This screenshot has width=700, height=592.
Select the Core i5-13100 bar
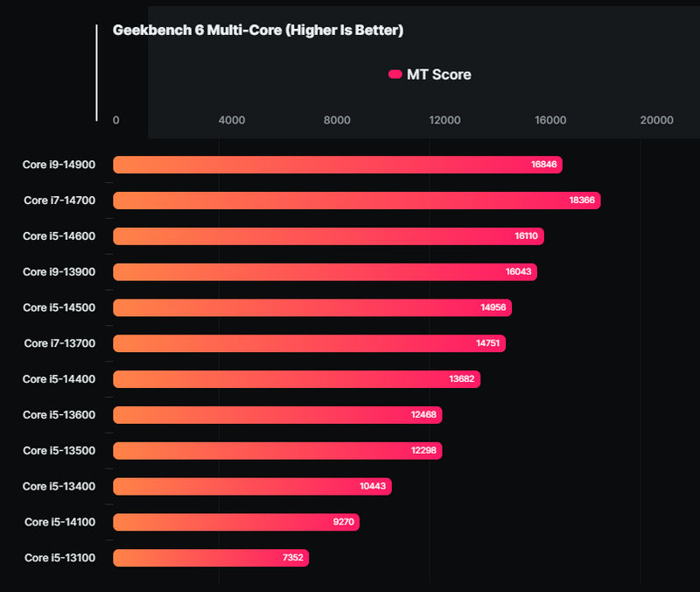[211, 558]
